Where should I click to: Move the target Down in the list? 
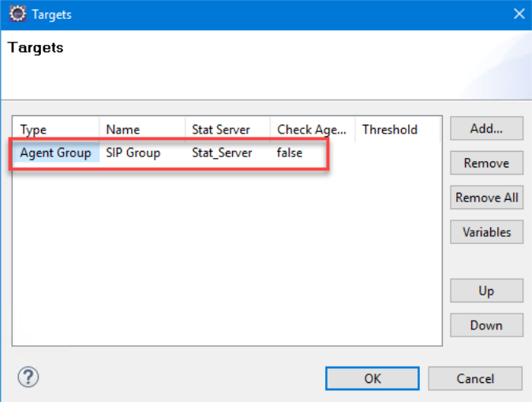[486, 325]
